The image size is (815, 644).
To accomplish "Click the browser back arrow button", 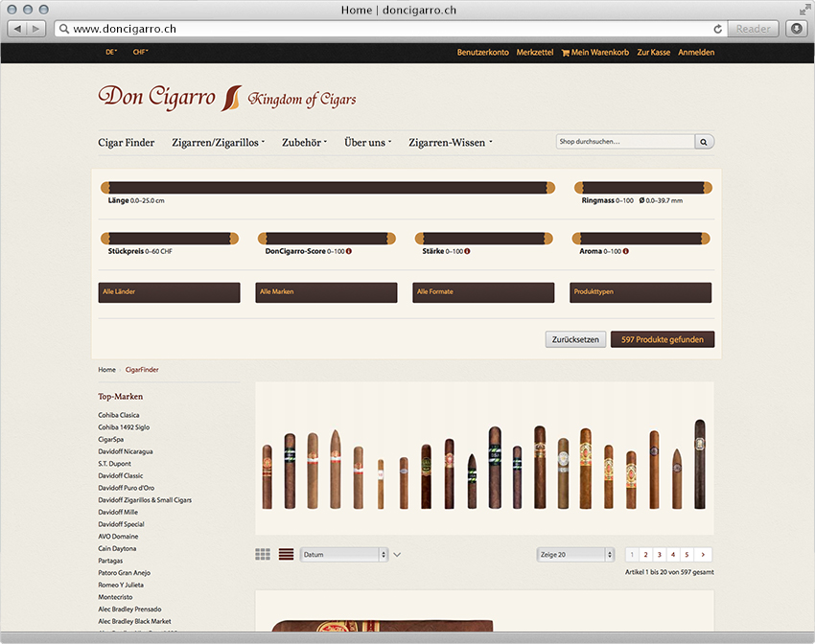I will coord(17,29).
